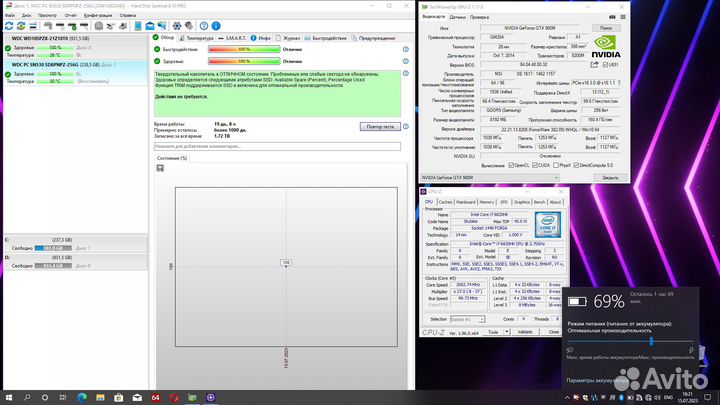Click the C: partition free space bar
Viewport: 720px width, 405px height.
pyautogui.click(x=53, y=248)
